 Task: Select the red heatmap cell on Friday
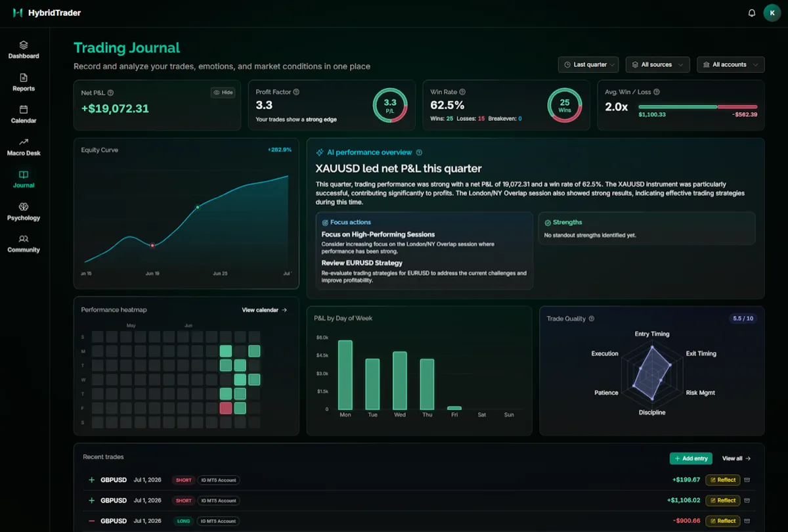(226, 408)
